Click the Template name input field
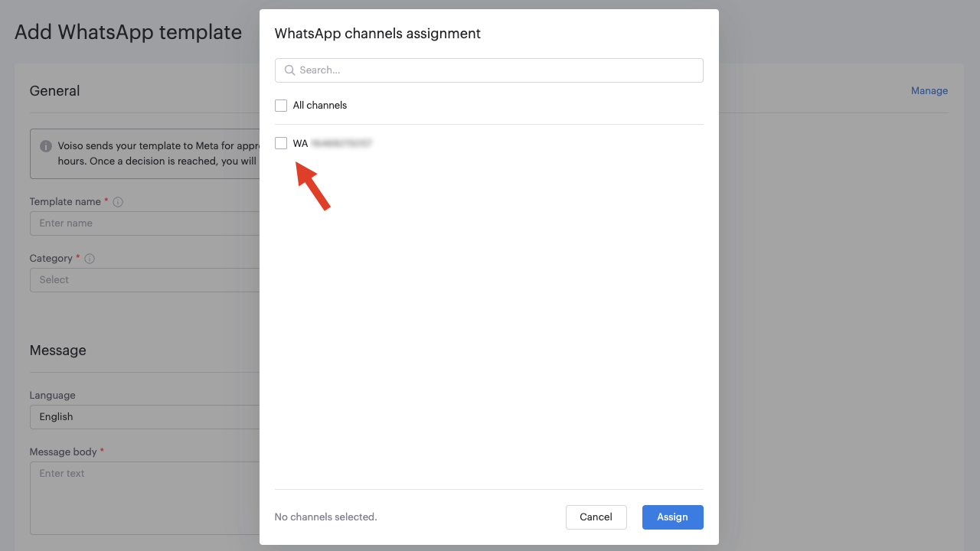980x551 pixels. (145, 223)
